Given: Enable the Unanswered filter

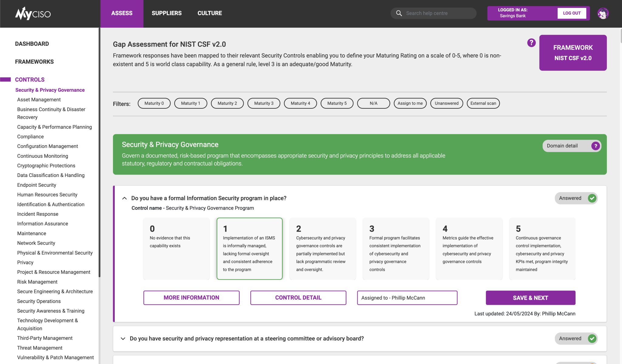Looking at the screenshot, I should (447, 103).
